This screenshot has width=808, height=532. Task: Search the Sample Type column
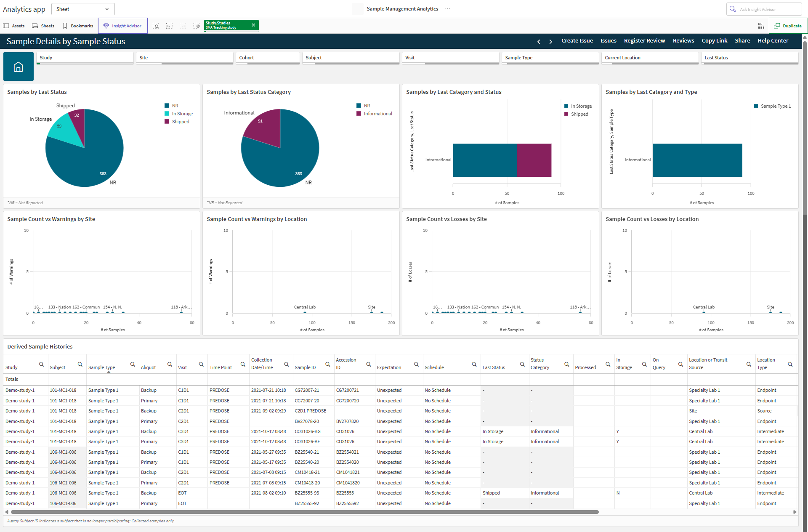(x=133, y=364)
